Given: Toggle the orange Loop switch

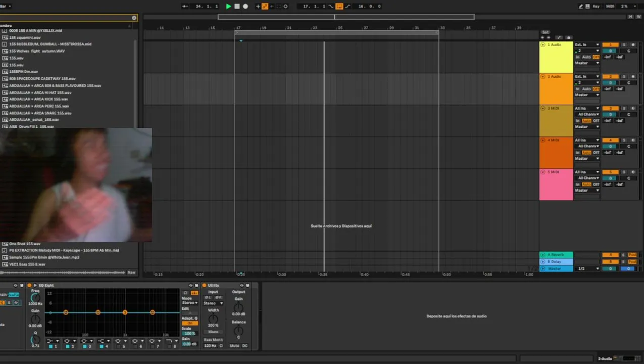Looking at the screenshot, I should click(339, 6).
